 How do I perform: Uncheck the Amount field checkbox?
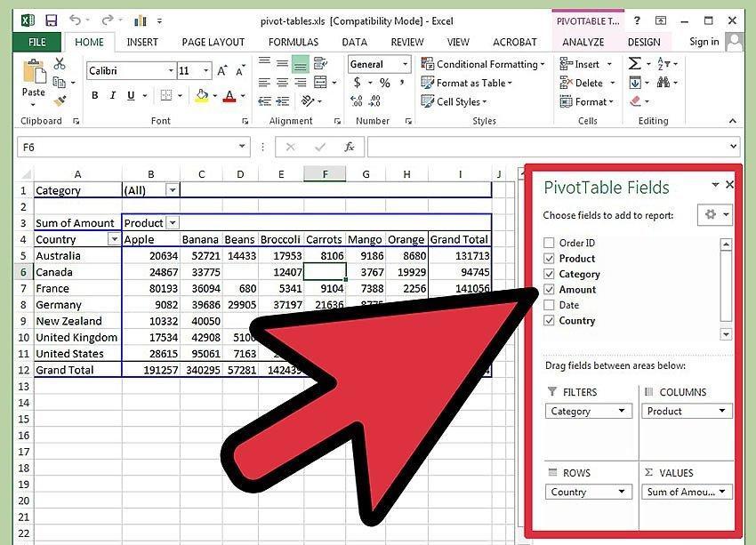pyautogui.click(x=549, y=289)
